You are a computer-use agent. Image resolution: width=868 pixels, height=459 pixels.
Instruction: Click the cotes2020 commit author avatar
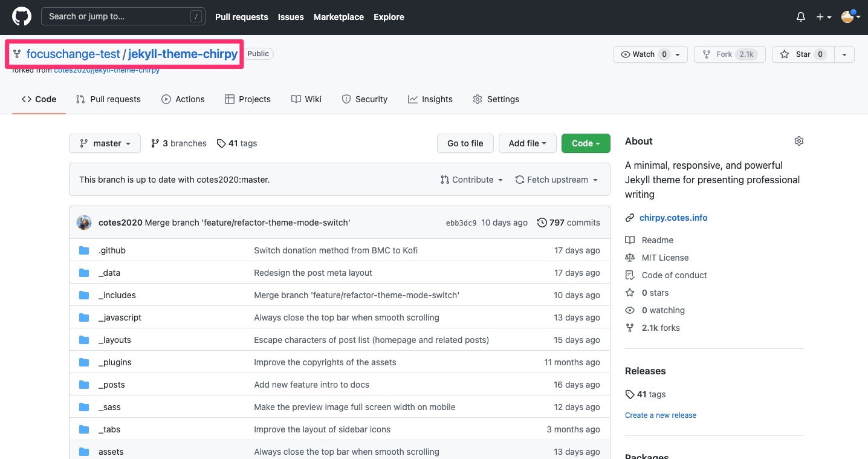click(84, 223)
